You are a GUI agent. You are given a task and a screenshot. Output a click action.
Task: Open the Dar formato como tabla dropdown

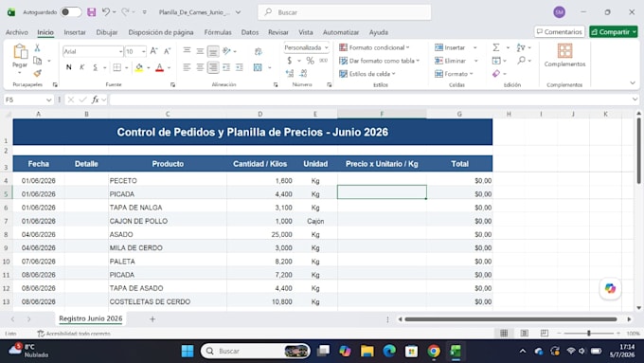point(380,61)
